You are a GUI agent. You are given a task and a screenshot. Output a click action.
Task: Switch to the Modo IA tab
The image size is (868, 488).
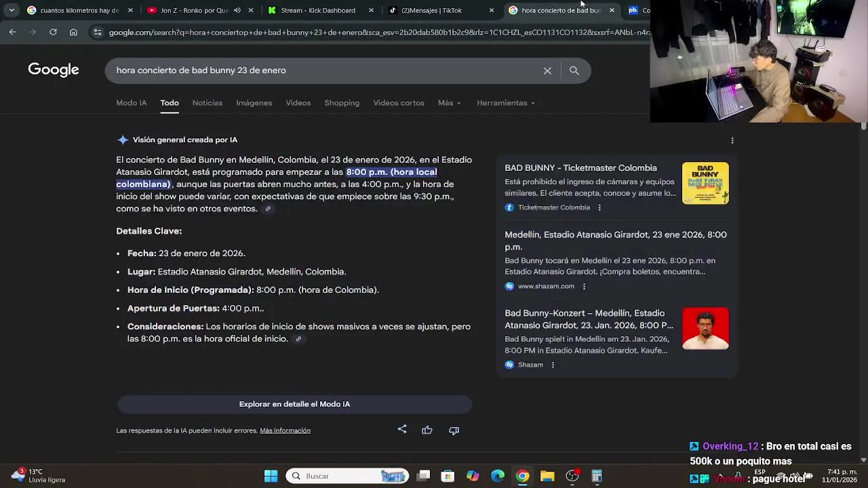point(131,103)
